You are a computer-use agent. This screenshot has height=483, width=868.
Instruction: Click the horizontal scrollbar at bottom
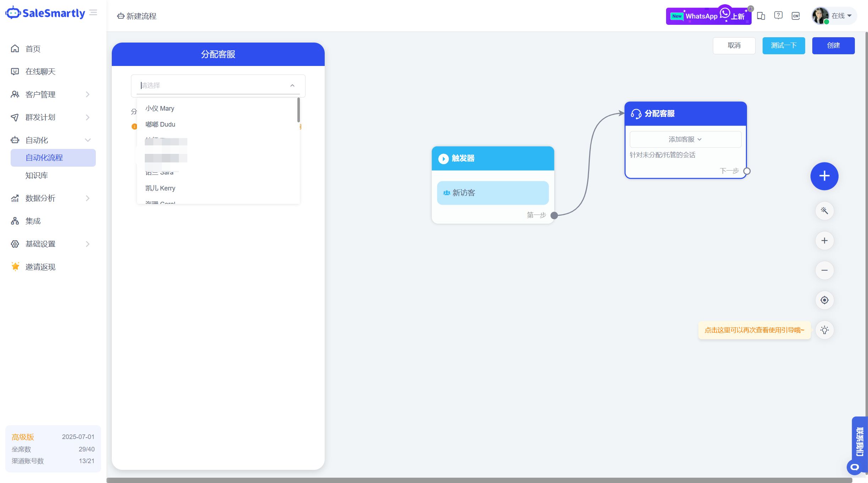click(479, 480)
